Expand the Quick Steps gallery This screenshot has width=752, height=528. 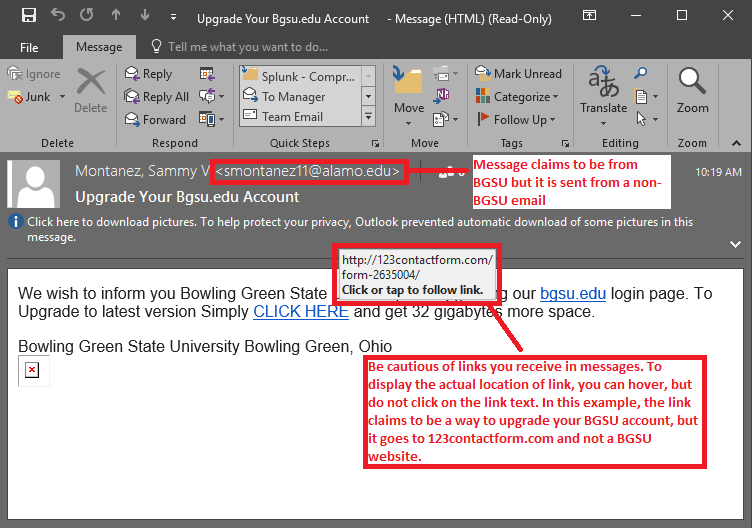tap(368, 118)
